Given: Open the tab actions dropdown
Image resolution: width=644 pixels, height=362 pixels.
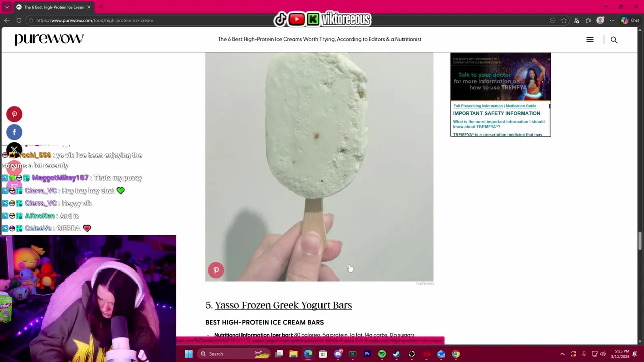Looking at the screenshot, I should (7, 7).
